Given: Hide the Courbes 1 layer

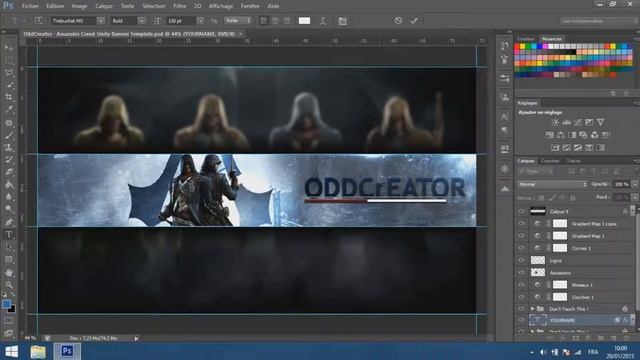Looking at the screenshot, I should point(521,297).
